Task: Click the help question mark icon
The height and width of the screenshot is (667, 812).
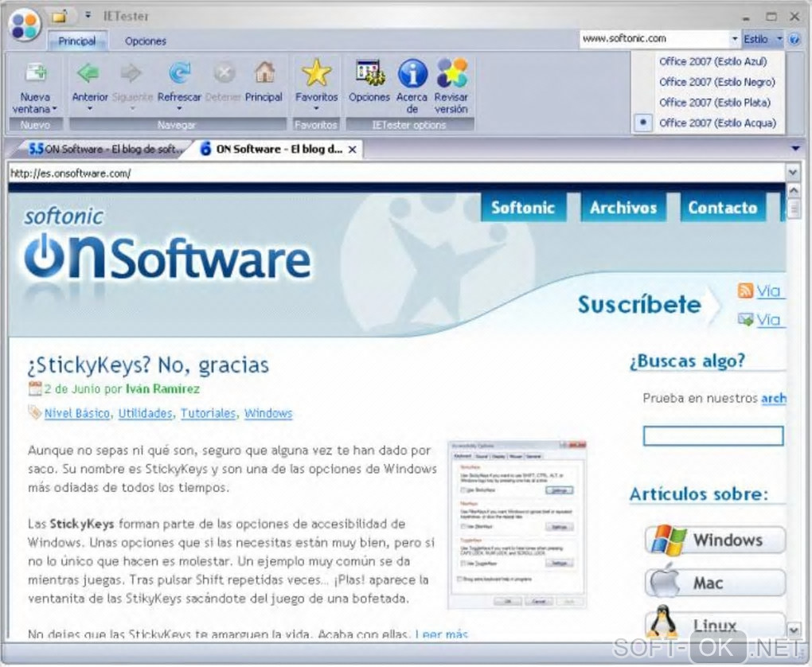Action: click(x=794, y=39)
